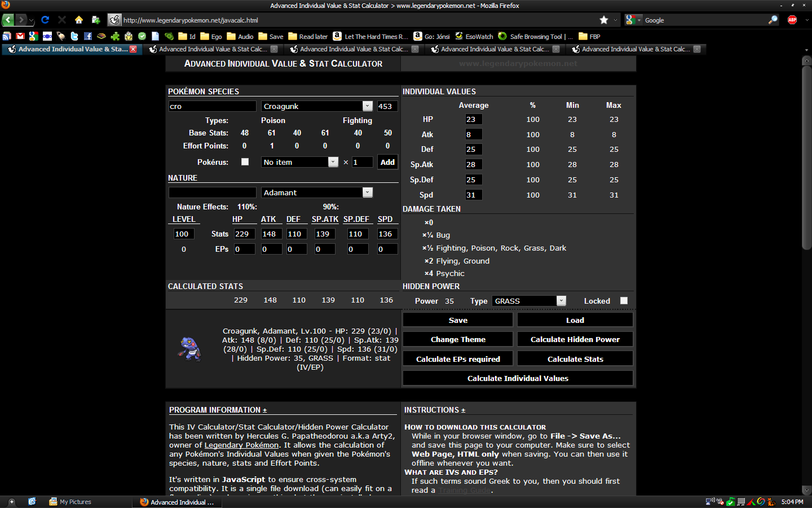This screenshot has height=508, width=812.
Task: Click the taskbar clock showing 5:04 PM
Action: coord(792,502)
